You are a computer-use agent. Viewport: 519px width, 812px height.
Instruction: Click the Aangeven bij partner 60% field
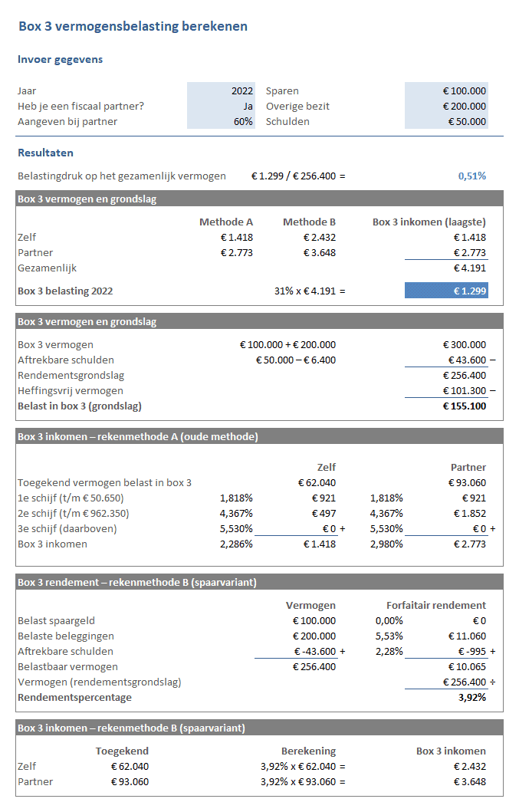pos(220,121)
